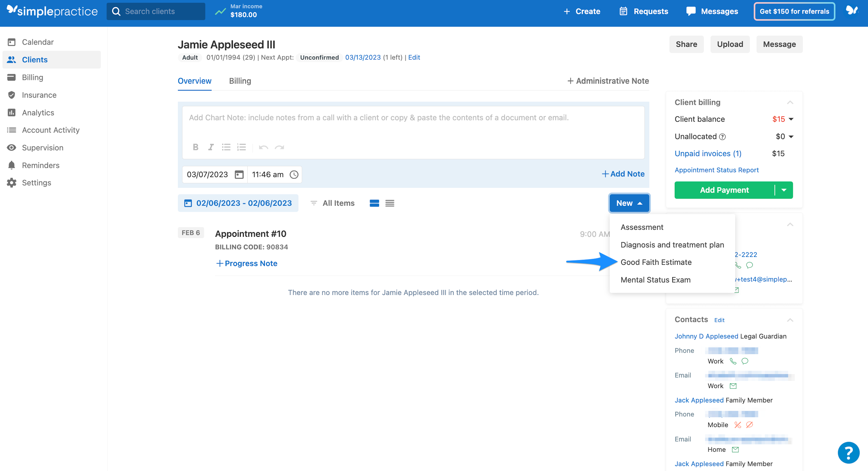
Task: Open the Unpaid invoices link
Action: [x=708, y=153]
